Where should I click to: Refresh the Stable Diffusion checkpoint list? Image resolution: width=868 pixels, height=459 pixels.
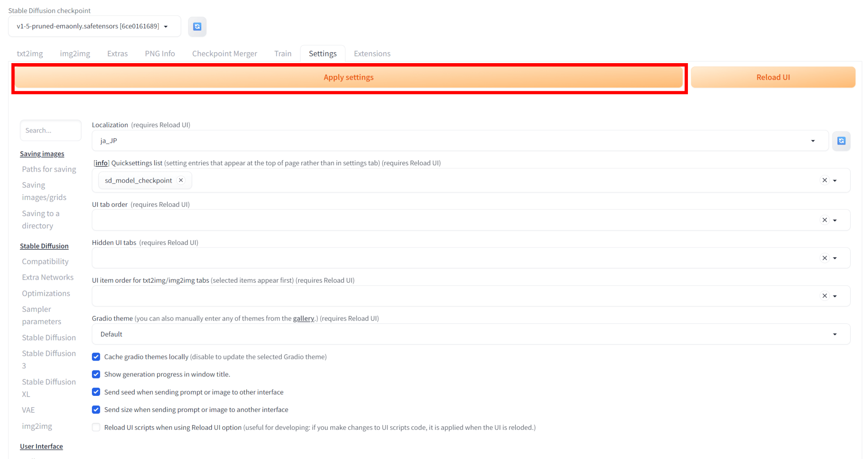click(197, 27)
